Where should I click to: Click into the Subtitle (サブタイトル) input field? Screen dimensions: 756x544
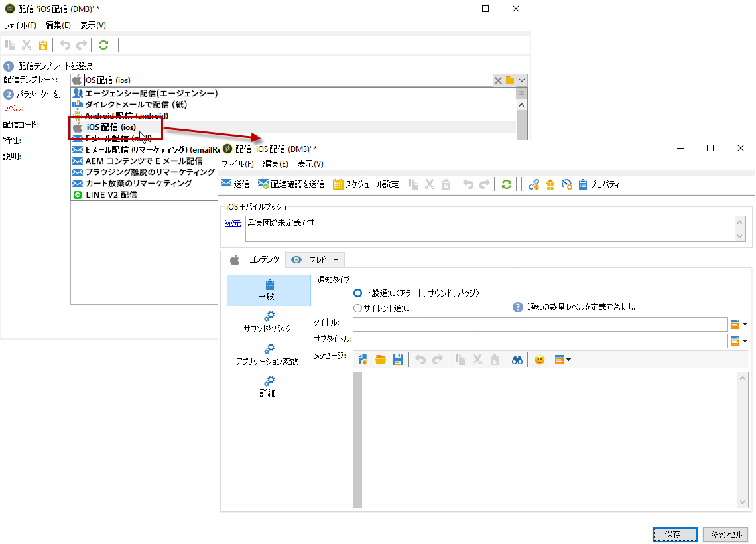point(540,341)
